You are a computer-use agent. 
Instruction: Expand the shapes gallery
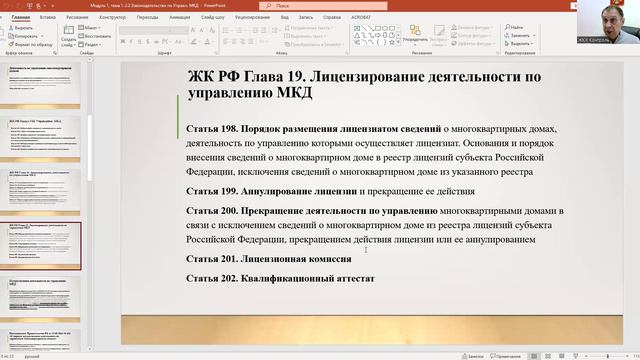(398, 42)
